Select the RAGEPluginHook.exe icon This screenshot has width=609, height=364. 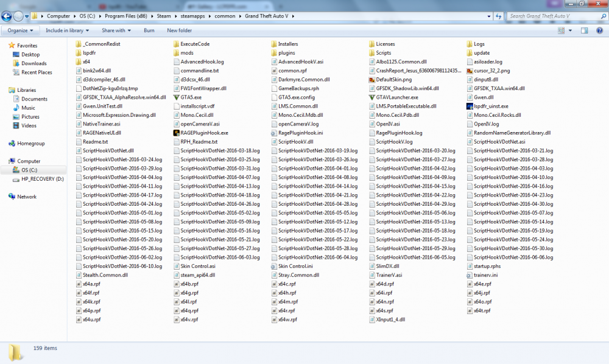(x=177, y=133)
